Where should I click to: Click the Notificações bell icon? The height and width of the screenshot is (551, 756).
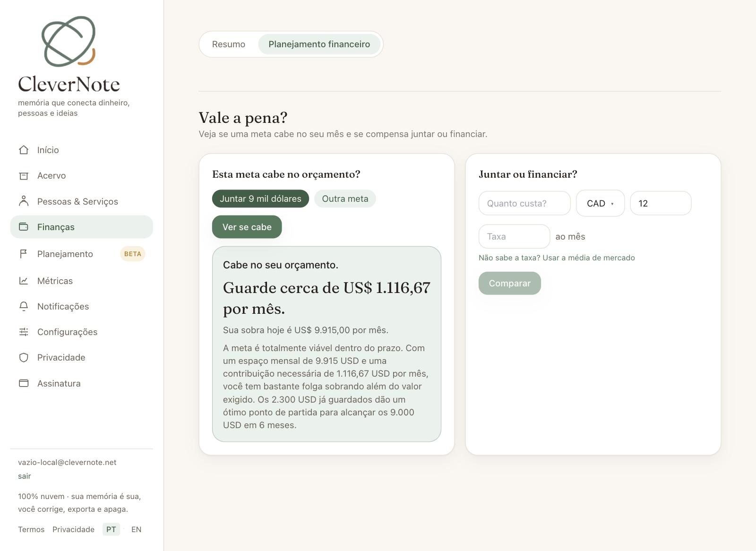pos(24,306)
